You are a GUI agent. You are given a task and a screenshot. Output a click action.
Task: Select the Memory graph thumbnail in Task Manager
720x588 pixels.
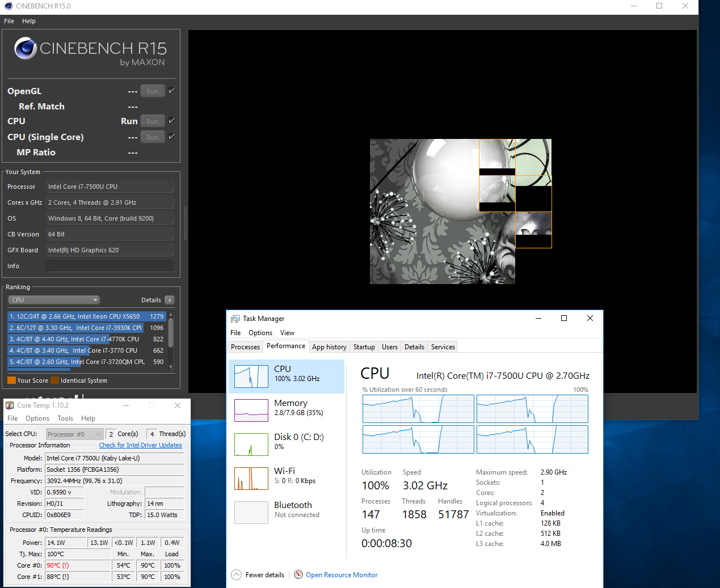click(251, 411)
